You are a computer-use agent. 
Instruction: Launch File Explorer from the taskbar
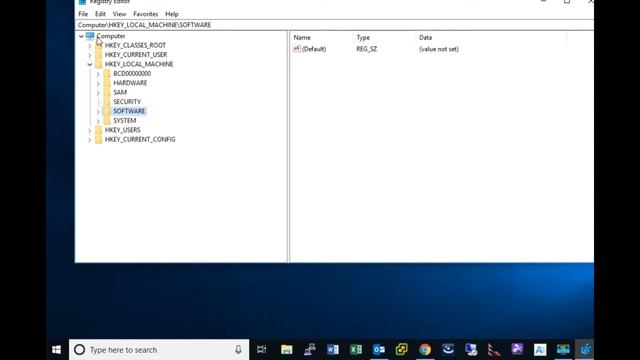(x=287, y=350)
